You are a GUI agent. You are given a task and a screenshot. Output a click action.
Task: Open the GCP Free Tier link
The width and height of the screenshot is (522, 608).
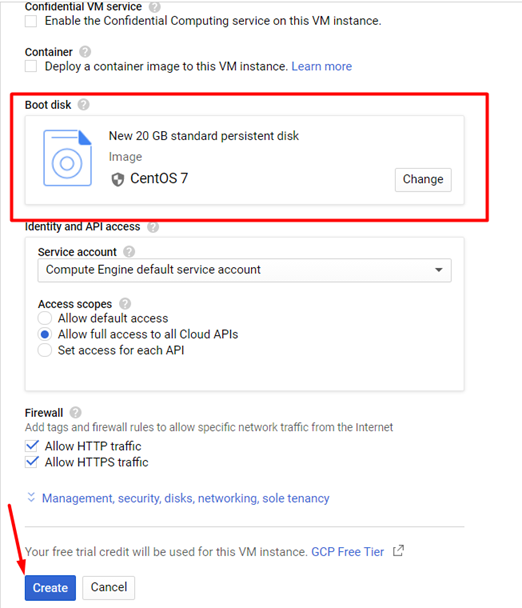tap(347, 551)
